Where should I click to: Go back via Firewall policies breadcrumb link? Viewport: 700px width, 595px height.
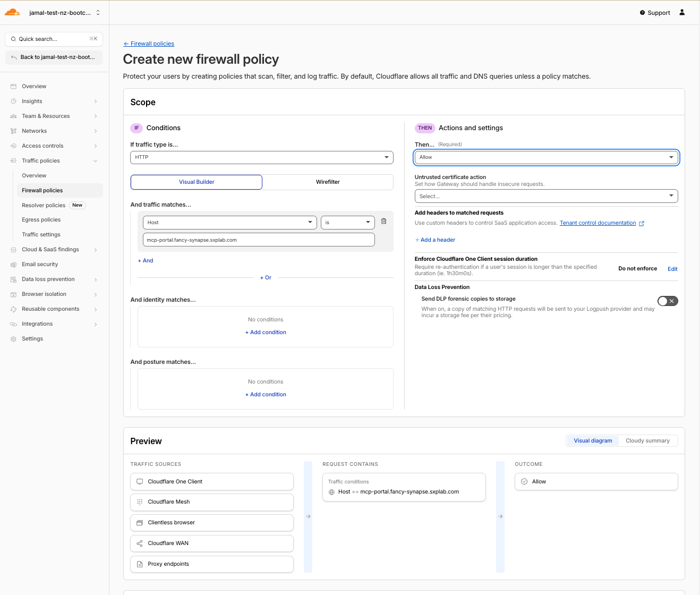[149, 44]
